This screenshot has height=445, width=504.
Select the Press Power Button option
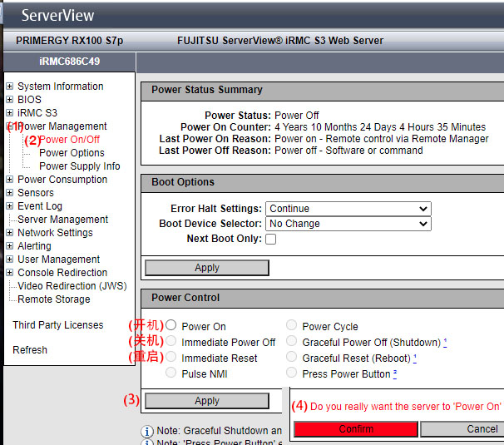click(292, 373)
